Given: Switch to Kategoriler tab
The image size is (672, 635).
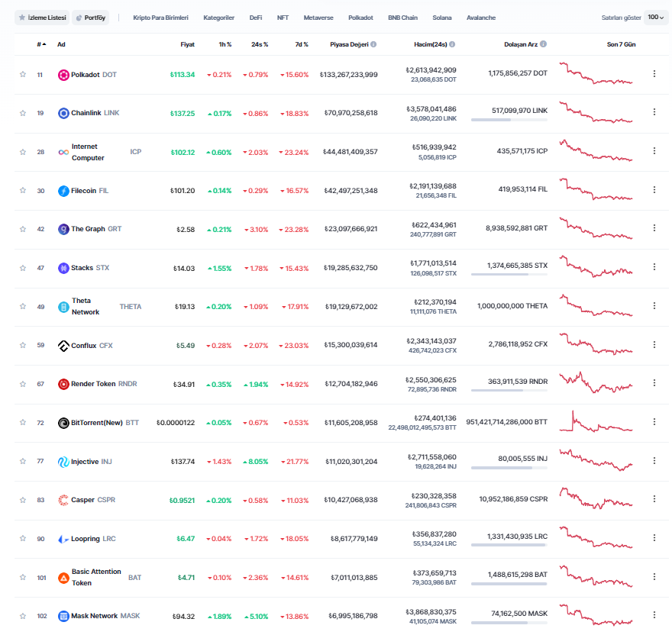Looking at the screenshot, I should pos(218,18).
